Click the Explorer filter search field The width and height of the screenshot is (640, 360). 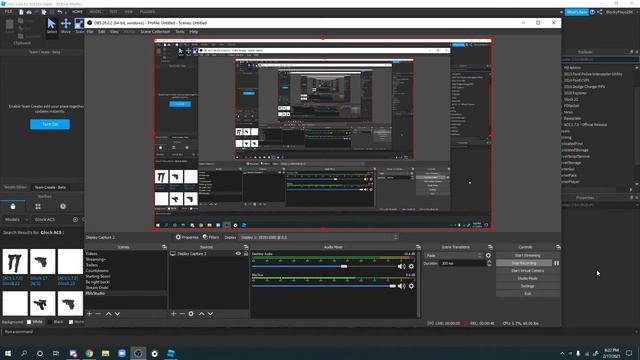[x=600, y=60]
